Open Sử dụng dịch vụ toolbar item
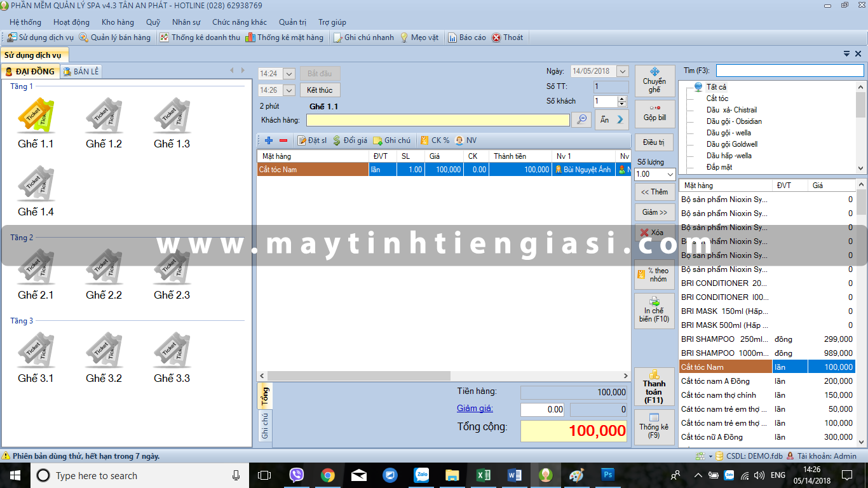Image resolution: width=868 pixels, height=488 pixels. click(40, 37)
